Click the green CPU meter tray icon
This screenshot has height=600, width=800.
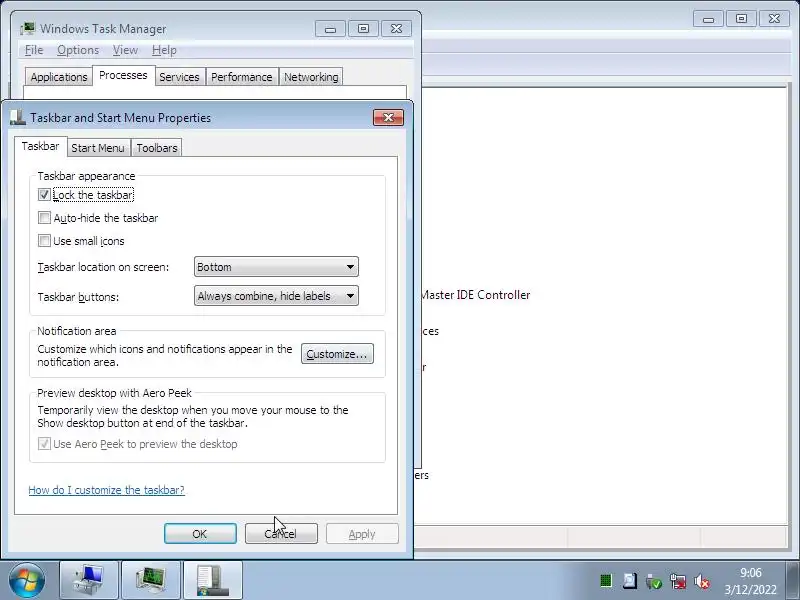click(606, 581)
